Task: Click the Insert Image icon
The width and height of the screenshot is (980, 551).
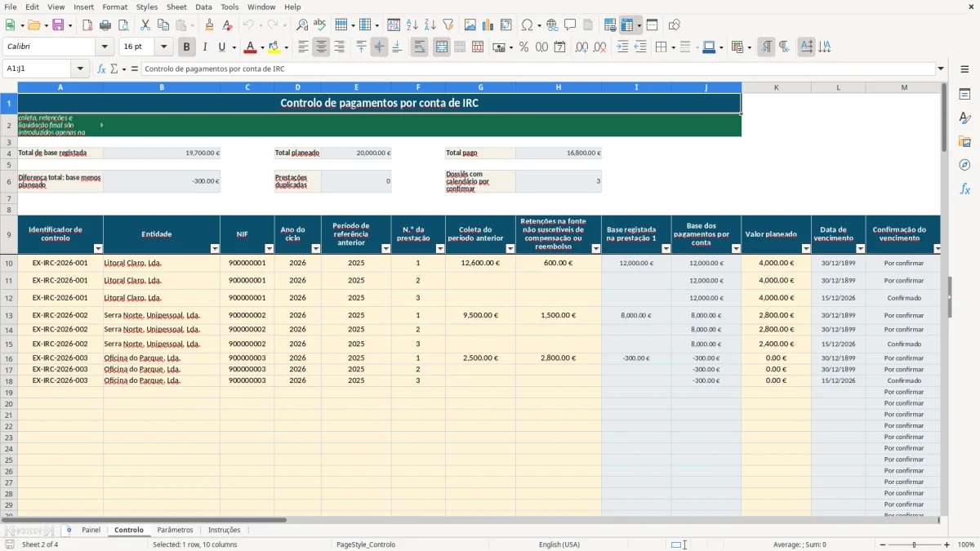Action: (x=470, y=25)
